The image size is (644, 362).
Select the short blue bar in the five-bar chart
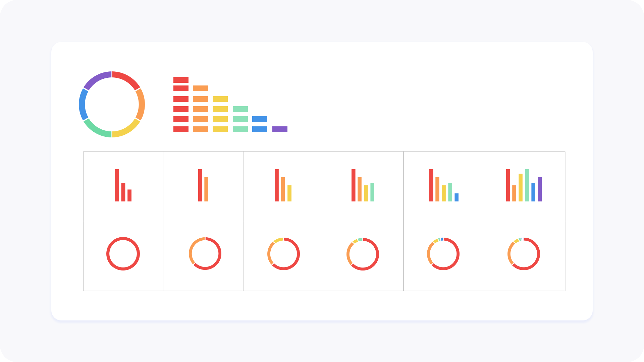(x=457, y=197)
